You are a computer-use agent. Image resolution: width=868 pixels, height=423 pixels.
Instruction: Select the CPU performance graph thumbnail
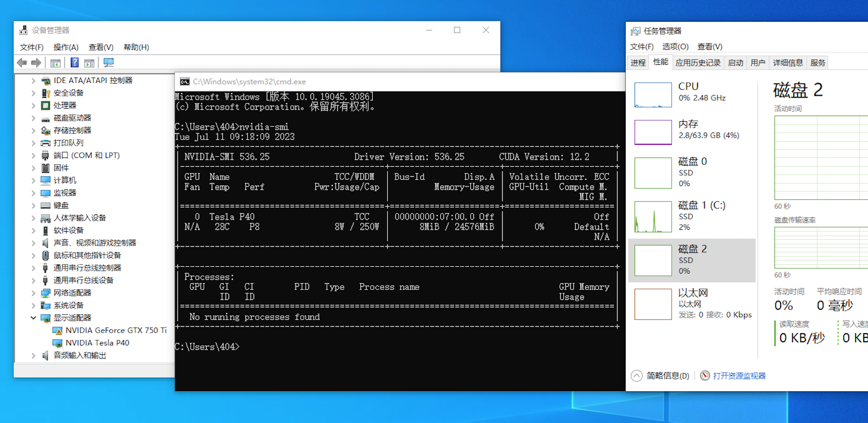coord(653,94)
